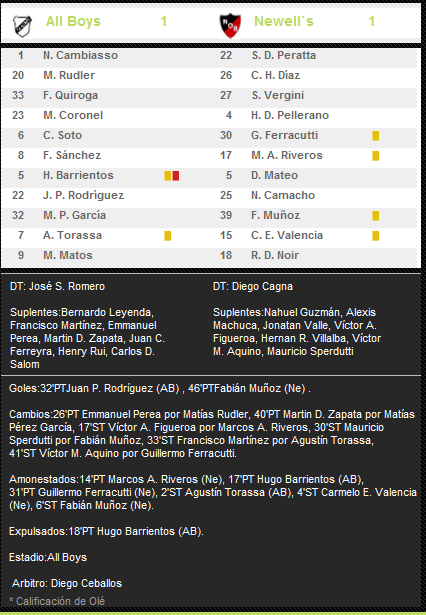Click the yellow card next to A. Torassa
426x615 pixels.
point(167,236)
